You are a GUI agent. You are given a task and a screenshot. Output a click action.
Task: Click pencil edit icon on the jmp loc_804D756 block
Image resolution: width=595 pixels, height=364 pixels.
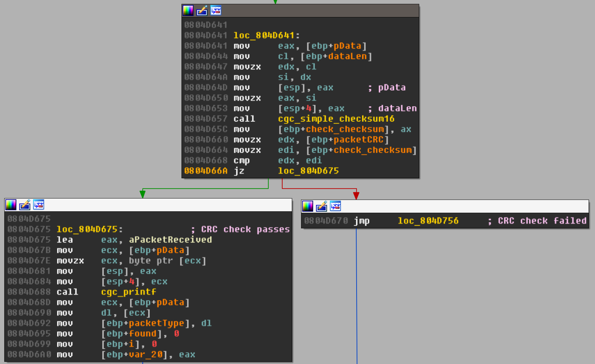coord(321,206)
